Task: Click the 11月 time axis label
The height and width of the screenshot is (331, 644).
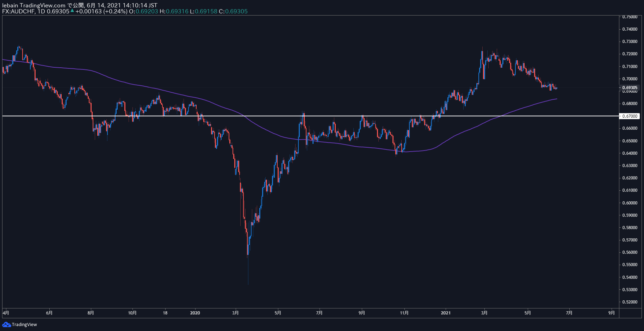Action: 404,313
